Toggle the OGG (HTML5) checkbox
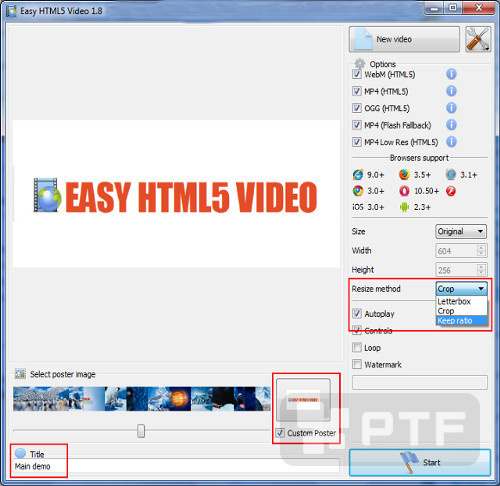 357,108
